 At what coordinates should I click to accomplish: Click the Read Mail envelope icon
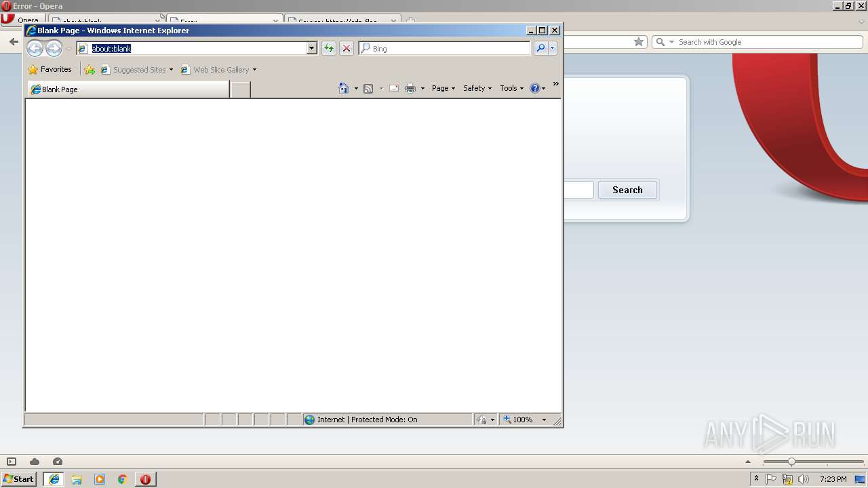point(394,88)
